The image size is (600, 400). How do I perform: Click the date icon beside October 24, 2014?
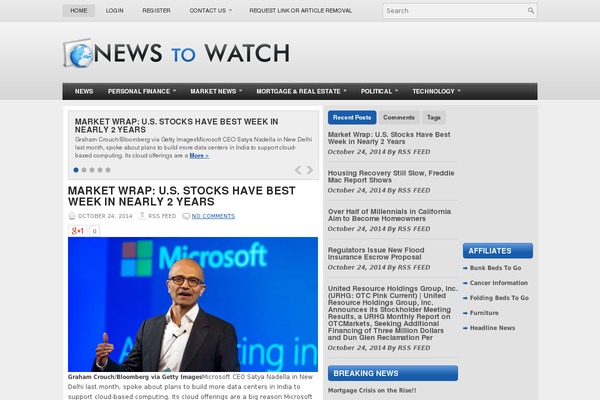[x=72, y=216]
